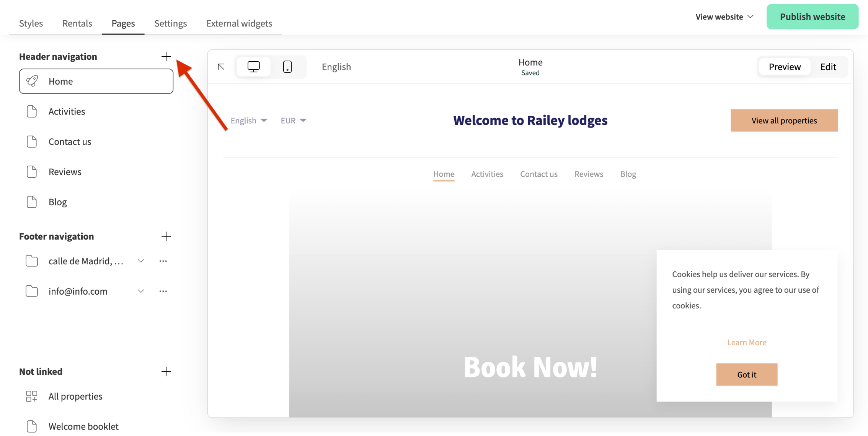Viewport: 868px width, 436px height.
Task: Open the View website dropdown
Action: pyautogui.click(x=724, y=16)
